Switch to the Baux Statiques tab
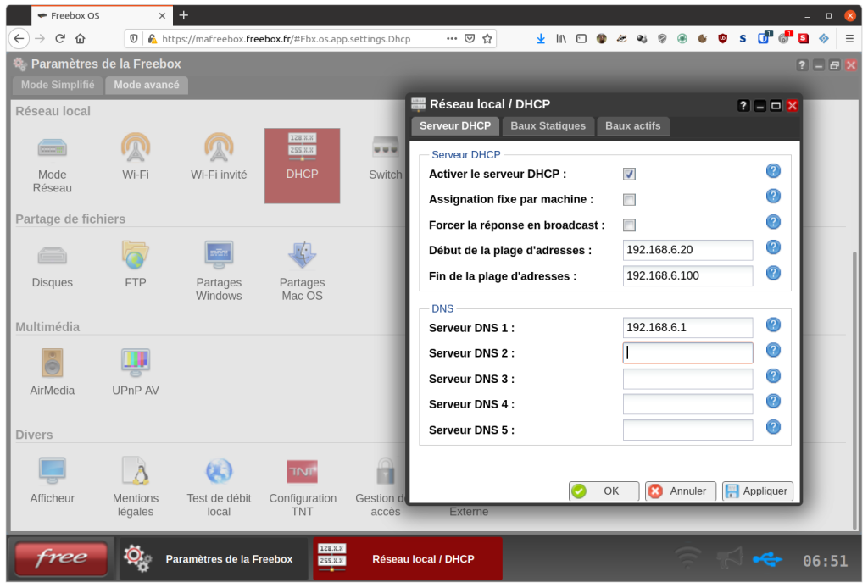 (x=548, y=126)
